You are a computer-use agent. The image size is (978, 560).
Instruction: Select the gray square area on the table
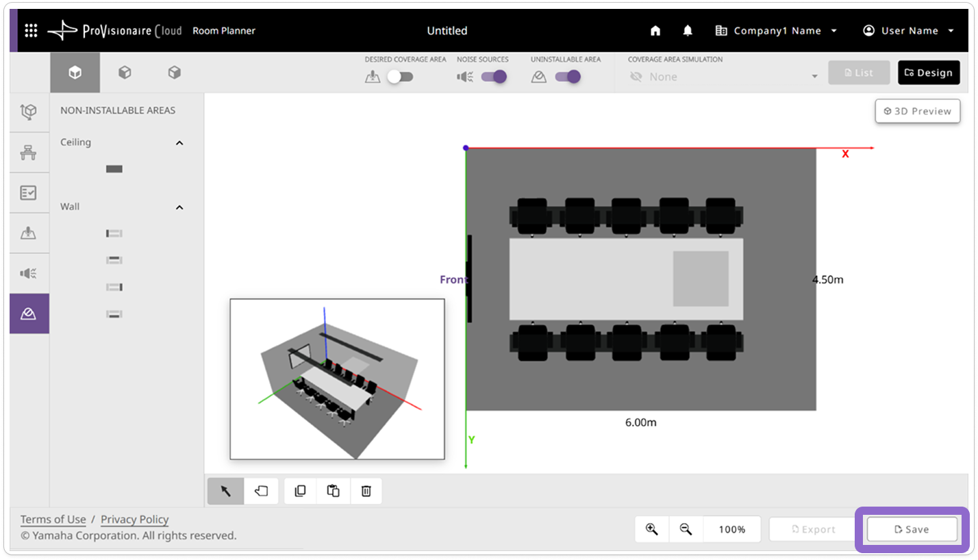pyautogui.click(x=701, y=279)
